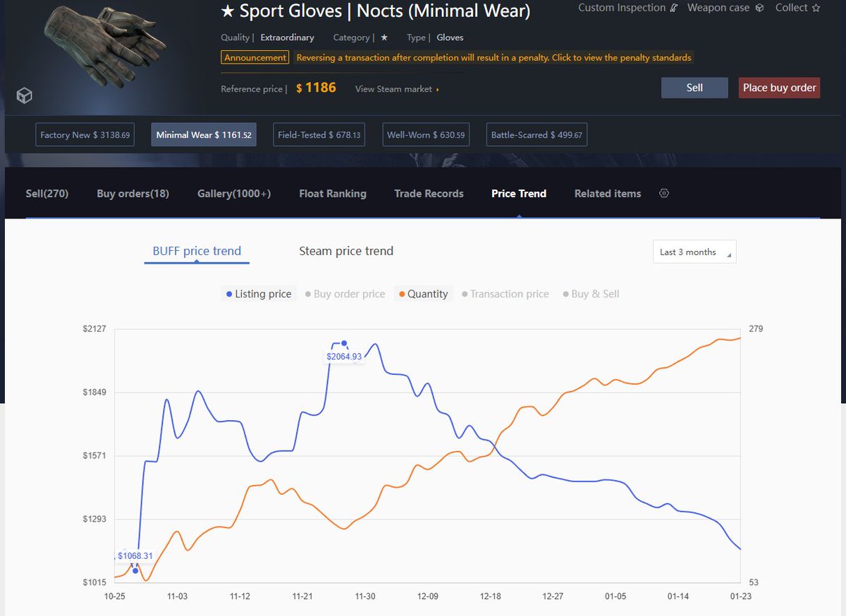The height and width of the screenshot is (616, 846).
Task: Open the penalty standards announcement text
Action: [493, 58]
